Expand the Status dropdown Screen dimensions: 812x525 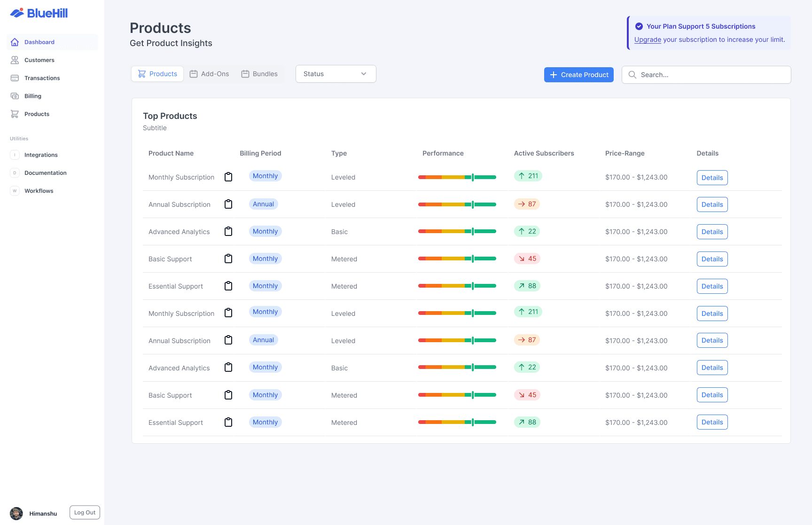point(336,74)
